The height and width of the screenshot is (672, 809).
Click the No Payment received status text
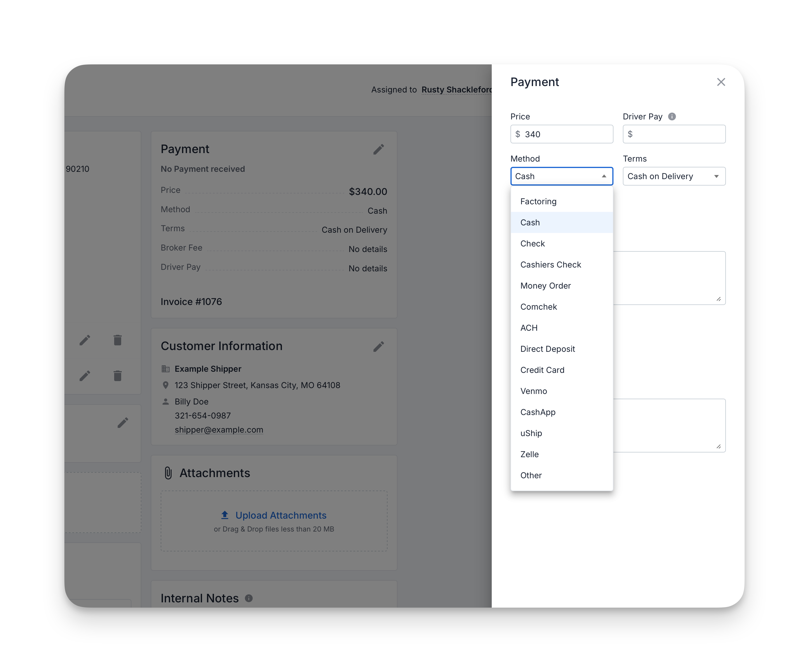pyautogui.click(x=203, y=169)
